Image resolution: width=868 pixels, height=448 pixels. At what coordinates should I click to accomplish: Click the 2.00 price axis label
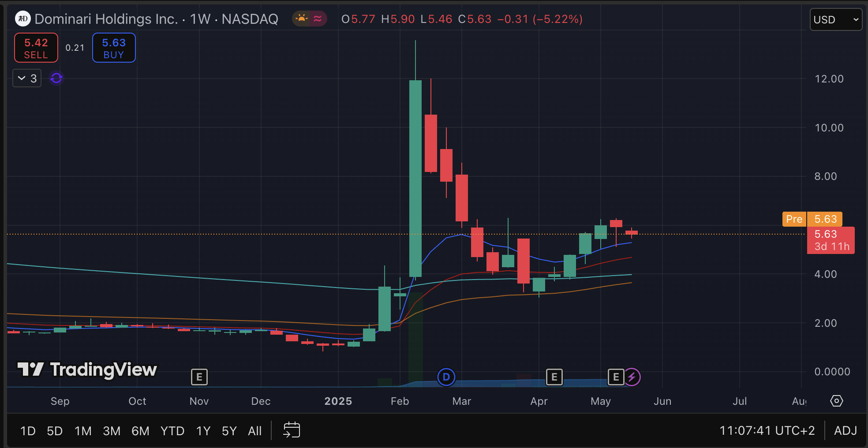[x=826, y=323]
